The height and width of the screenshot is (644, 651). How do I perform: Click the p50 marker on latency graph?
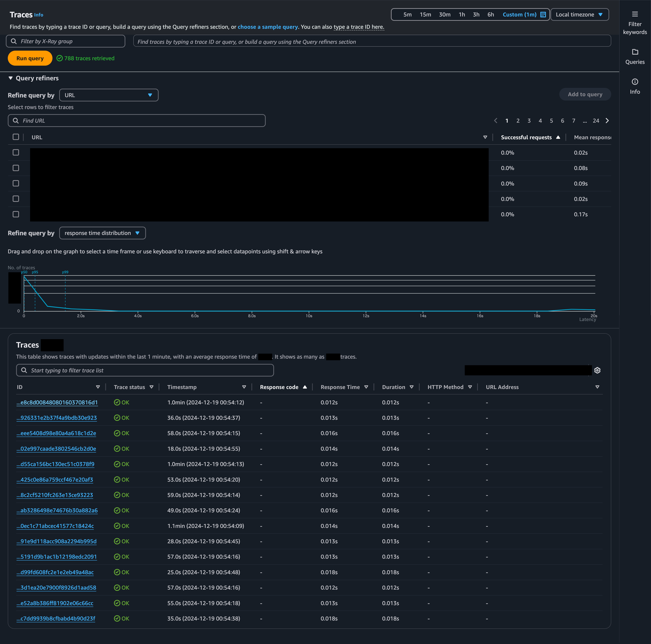pyautogui.click(x=24, y=272)
